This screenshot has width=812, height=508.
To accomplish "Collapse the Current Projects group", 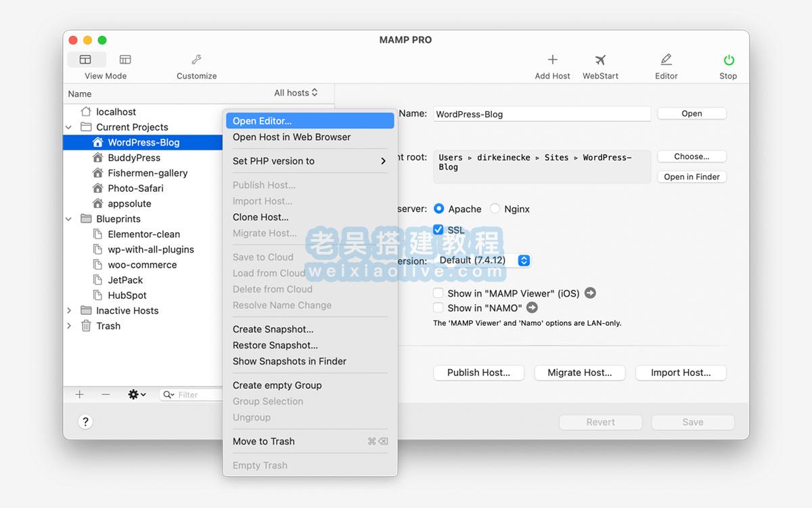I will (68, 127).
